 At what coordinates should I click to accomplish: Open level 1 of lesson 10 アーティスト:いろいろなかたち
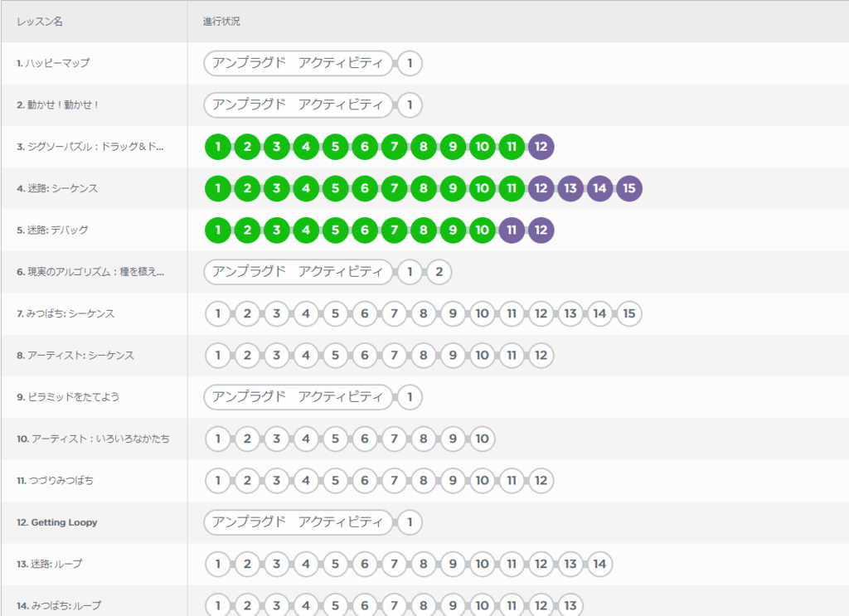click(x=218, y=439)
